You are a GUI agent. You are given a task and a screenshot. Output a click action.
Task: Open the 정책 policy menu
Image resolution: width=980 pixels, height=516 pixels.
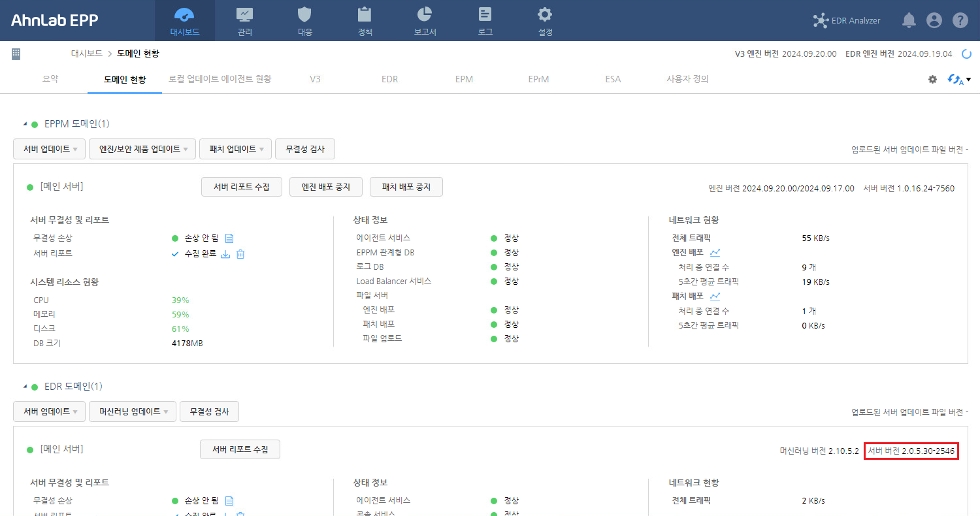365,21
